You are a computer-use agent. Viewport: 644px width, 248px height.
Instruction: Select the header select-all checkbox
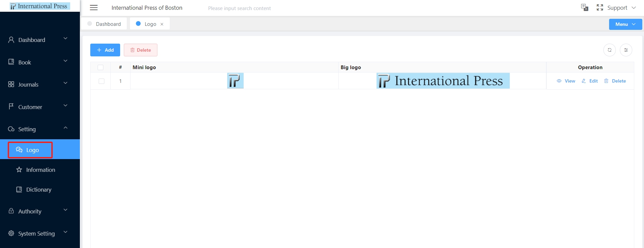click(100, 67)
